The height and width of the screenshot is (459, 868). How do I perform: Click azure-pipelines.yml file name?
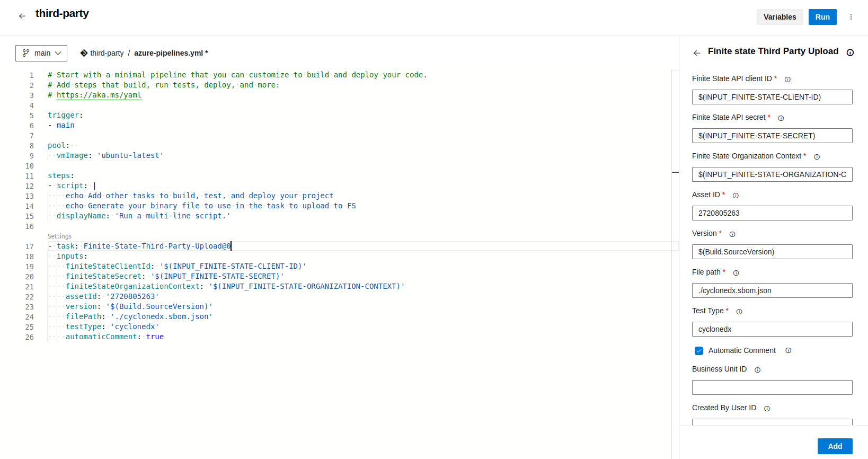click(x=169, y=53)
